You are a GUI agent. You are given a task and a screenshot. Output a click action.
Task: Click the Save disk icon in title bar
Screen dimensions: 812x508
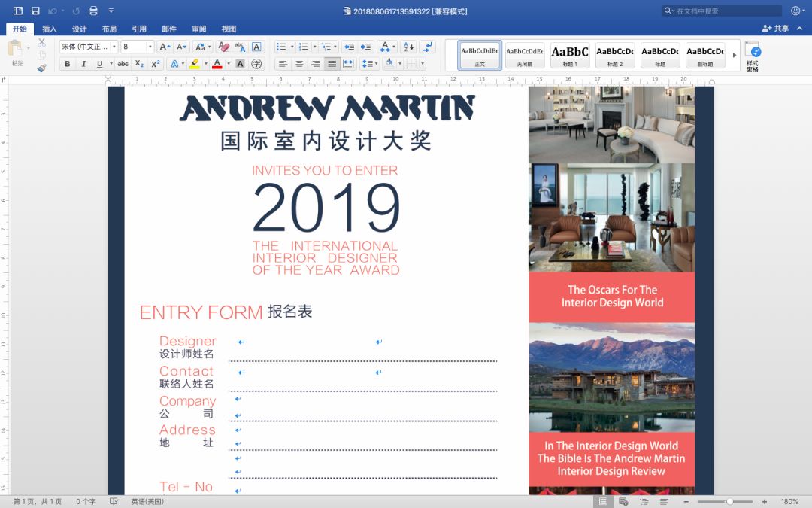point(36,11)
